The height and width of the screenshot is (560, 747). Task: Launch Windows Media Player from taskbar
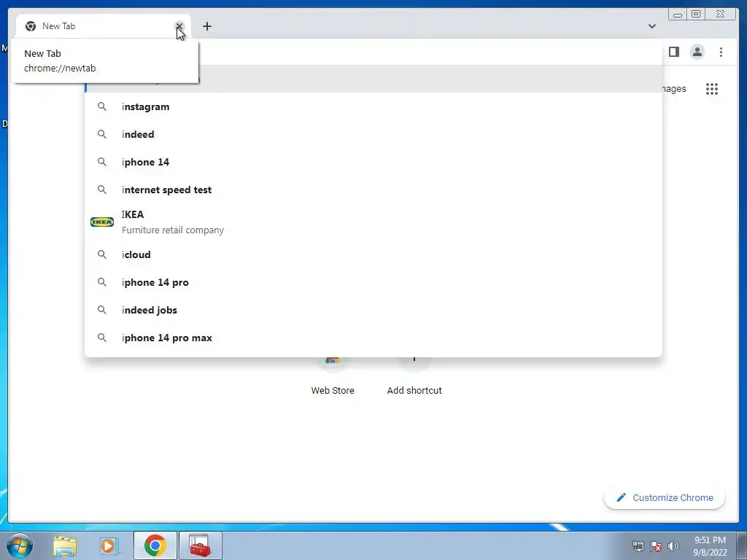tap(109, 545)
